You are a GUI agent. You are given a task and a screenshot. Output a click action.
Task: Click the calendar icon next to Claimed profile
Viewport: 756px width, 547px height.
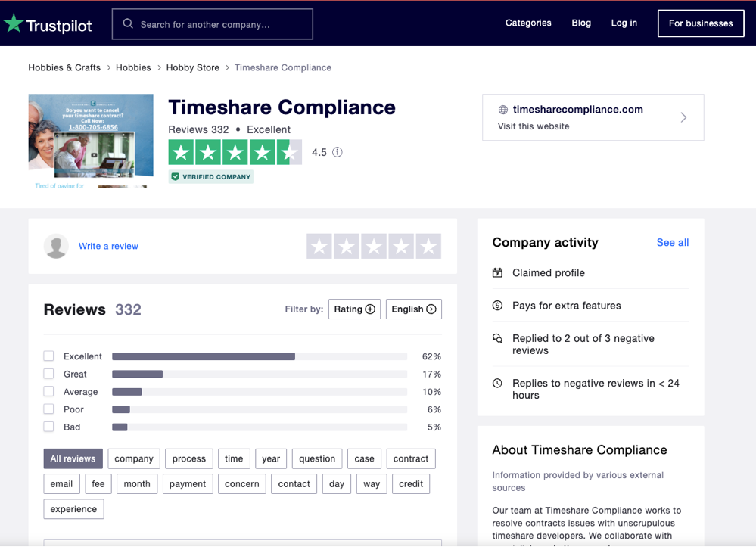(x=498, y=272)
